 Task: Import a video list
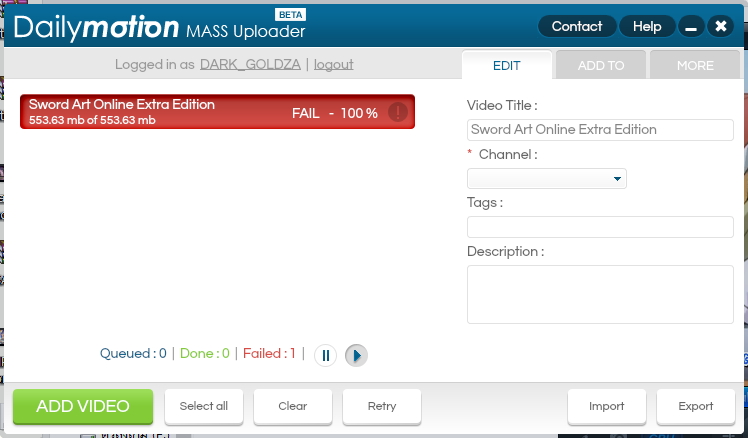click(607, 407)
